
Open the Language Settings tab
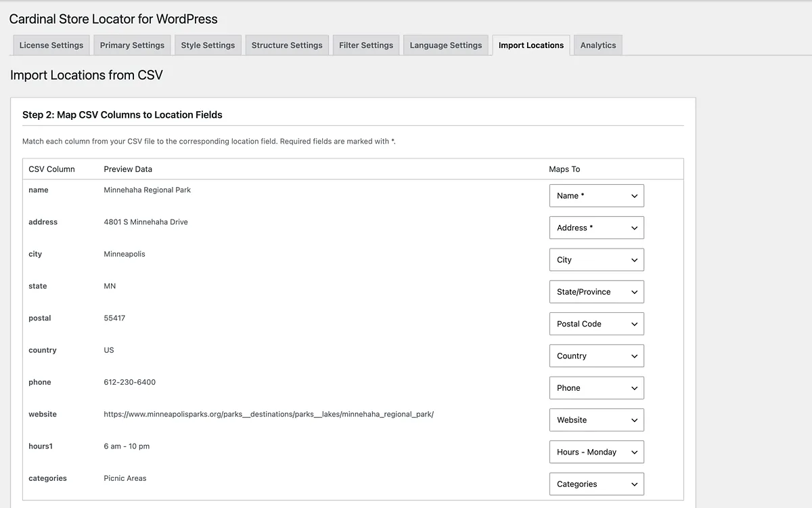coord(446,45)
